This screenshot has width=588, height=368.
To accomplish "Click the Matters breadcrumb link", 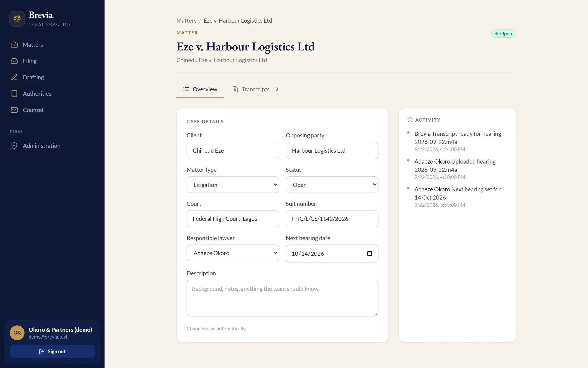I will [186, 21].
